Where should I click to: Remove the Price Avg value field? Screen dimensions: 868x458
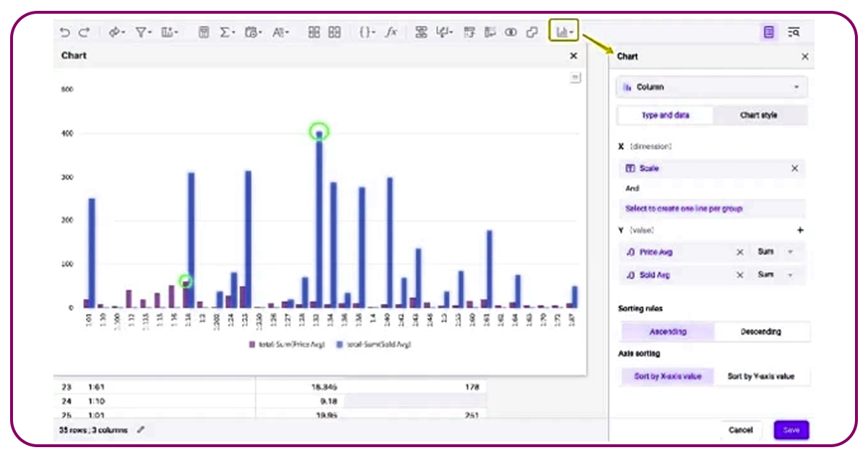pyautogui.click(x=739, y=252)
